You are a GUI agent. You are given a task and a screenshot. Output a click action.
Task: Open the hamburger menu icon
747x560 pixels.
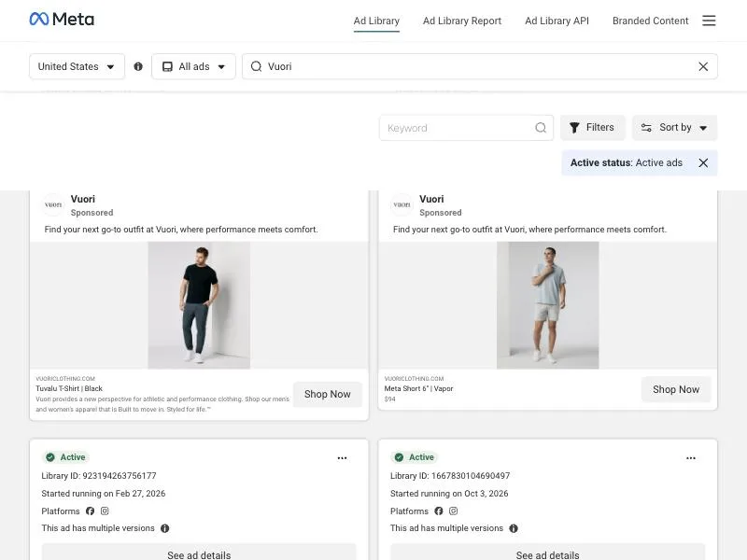pyautogui.click(x=709, y=21)
